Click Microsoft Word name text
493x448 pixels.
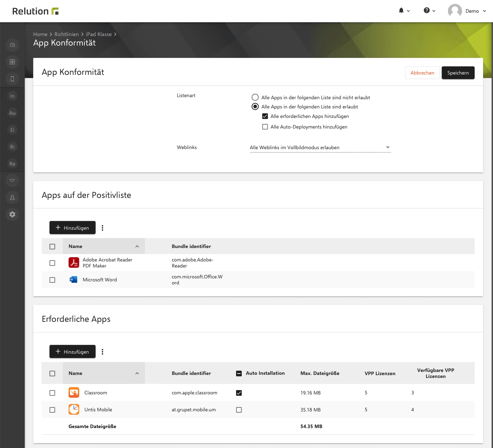[x=100, y=280]
